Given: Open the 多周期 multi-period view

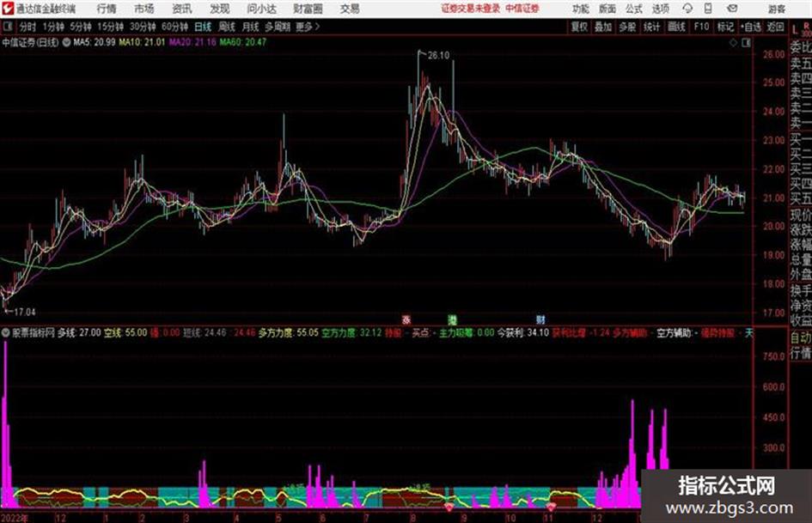Looking at the screenshot, I should [x=278, y=27].
